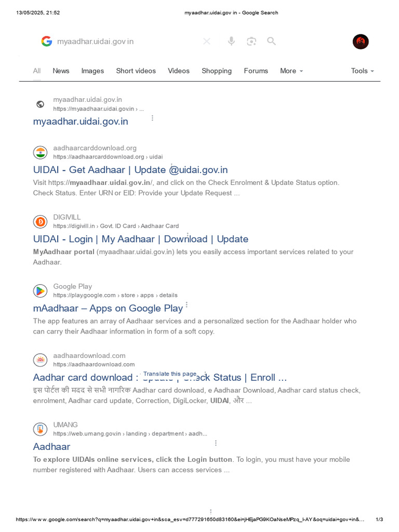
Task: Open three-dot options for mAadhaar Google Play result
Action: click(187, 305)
